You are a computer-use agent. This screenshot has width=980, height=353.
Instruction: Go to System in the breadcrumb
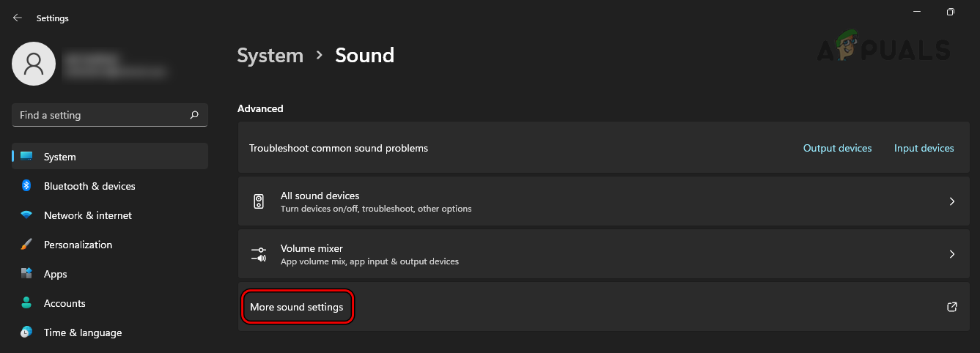coord(270,56)
